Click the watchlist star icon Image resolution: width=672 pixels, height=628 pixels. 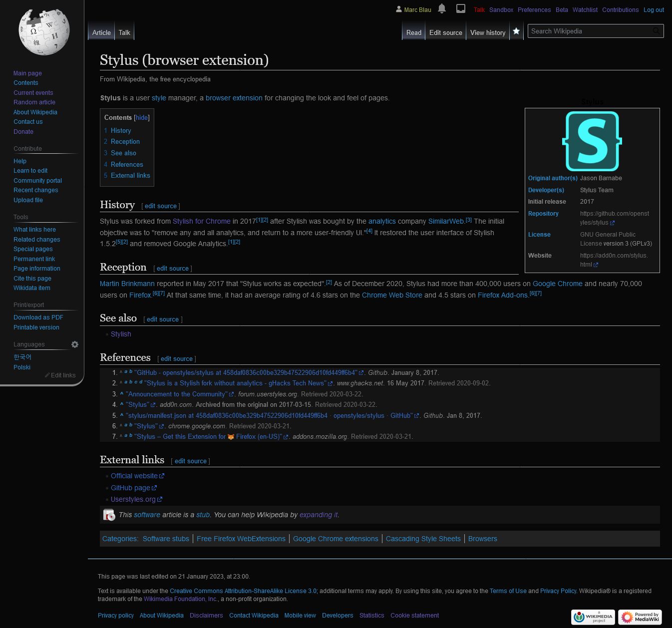pyautogui.click(x=516, y=31)
